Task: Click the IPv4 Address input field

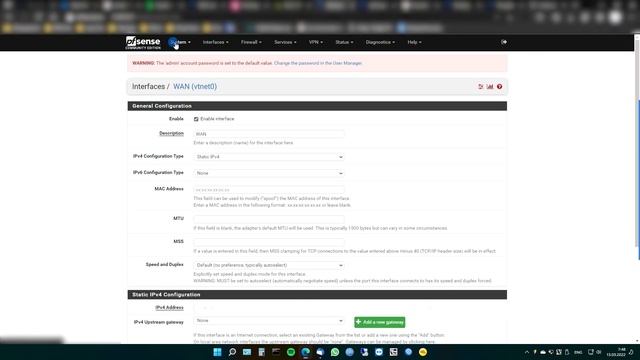Action: point(269,308)
